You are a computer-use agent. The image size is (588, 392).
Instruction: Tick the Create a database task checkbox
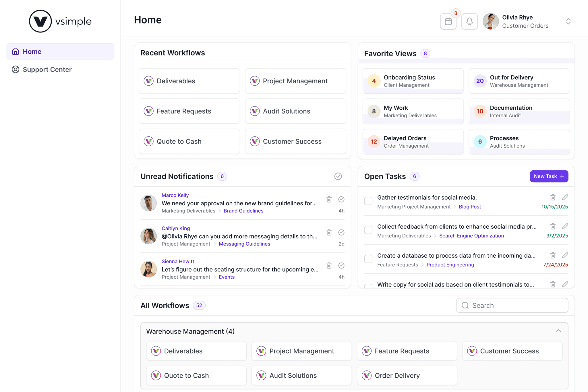(x=368, y=259)
